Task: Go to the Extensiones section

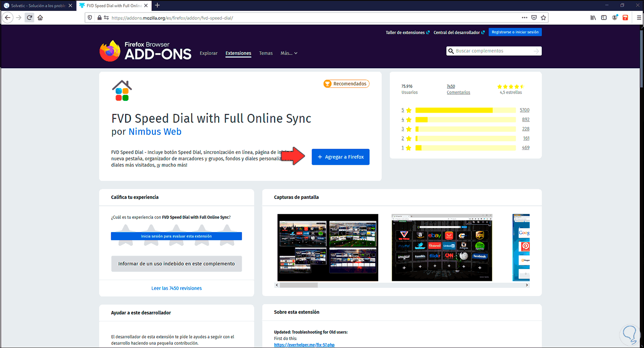Action: (x=238, y=53)
